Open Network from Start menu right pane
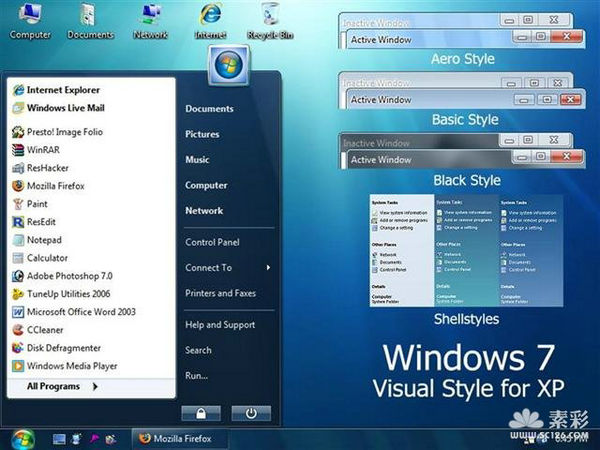This screenshot has width=600, height=450. 204,211
